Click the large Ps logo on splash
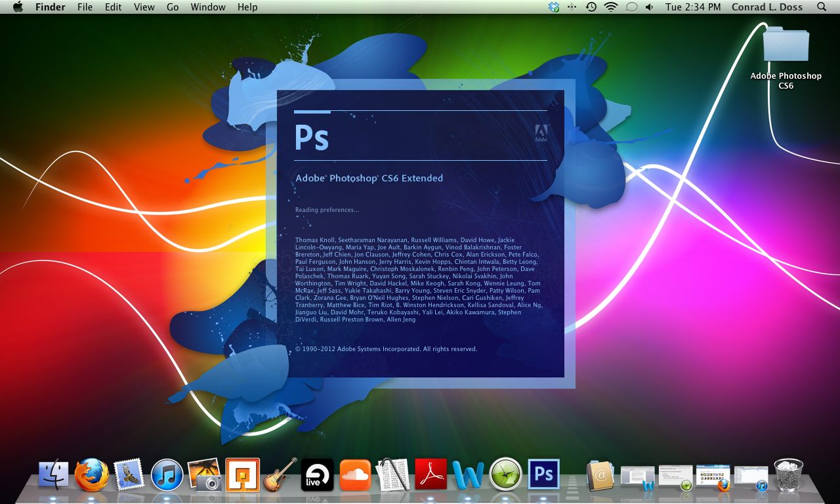Image resolution: width=840 pixels, height=504 pixels. (312, 137)
